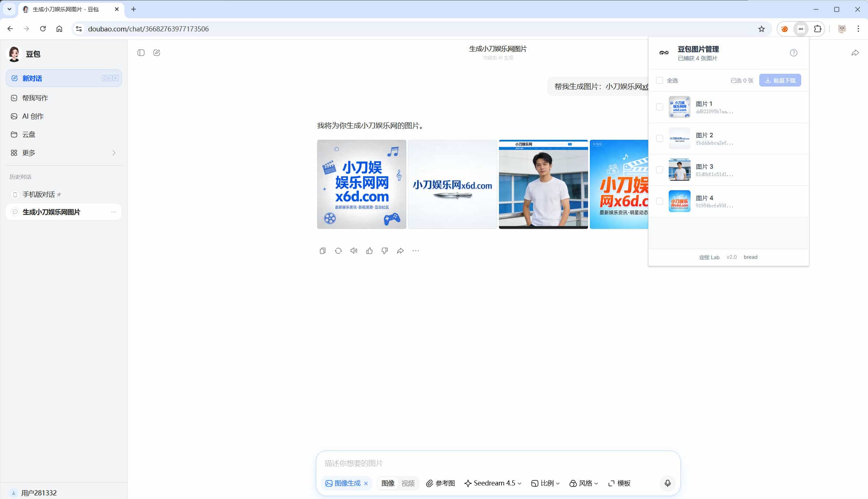Attach a 参考图 reference image

pos(440,483)
